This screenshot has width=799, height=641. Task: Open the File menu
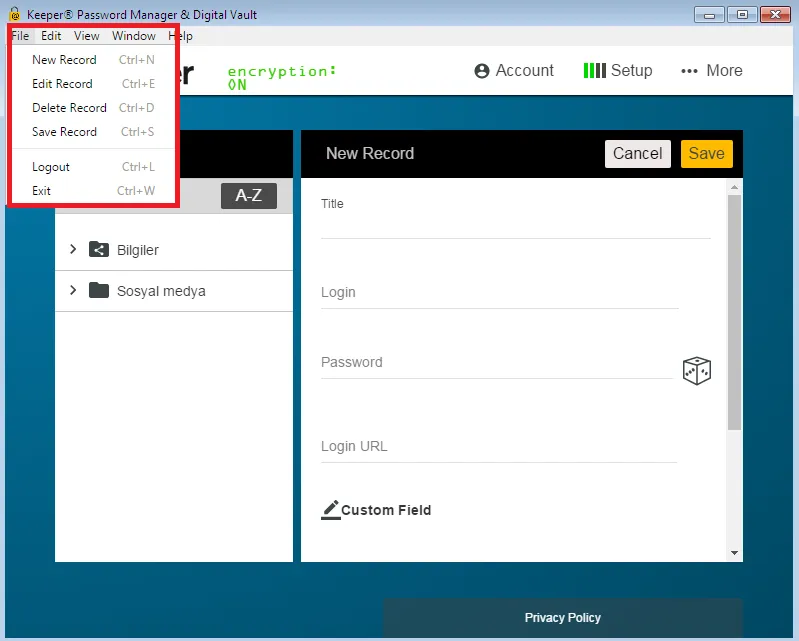[x=20, y=36]
